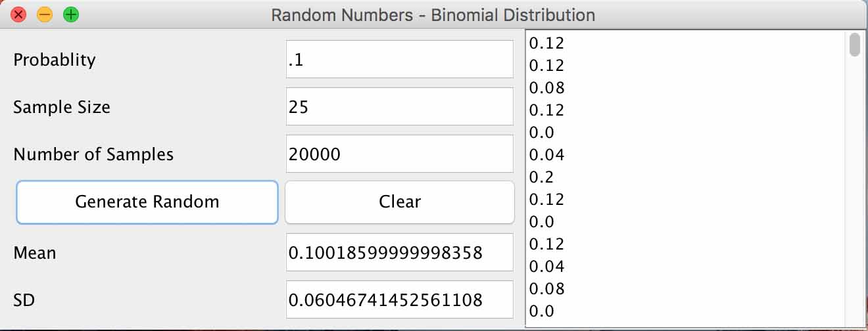
Task: Grab the results list scrollbar thumb
Action: [x=854, y=45]
